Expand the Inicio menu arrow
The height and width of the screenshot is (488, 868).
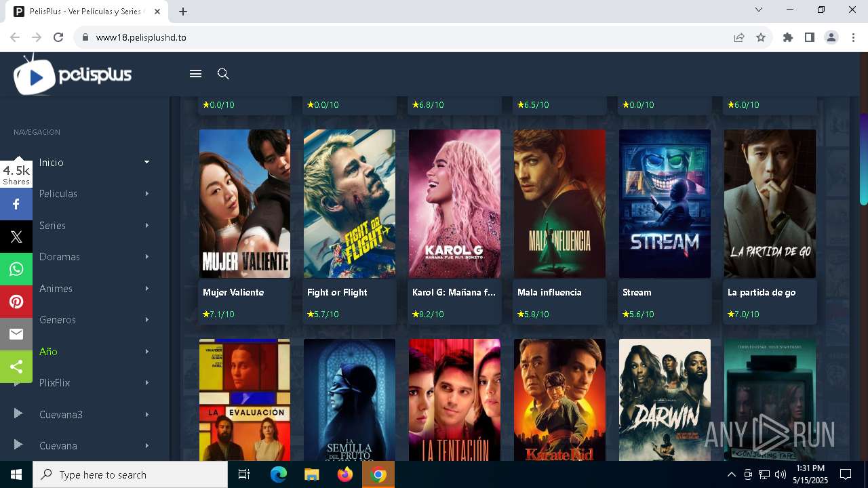146,162
